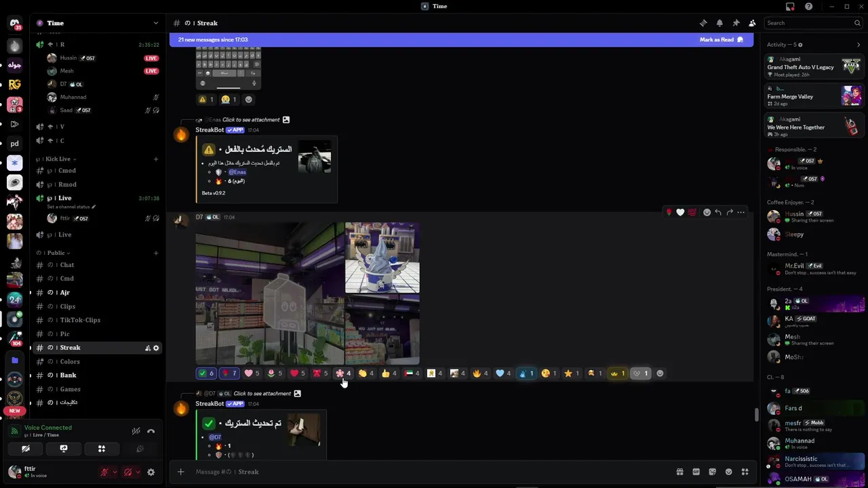Open the Chat text channel

[98, 265]
